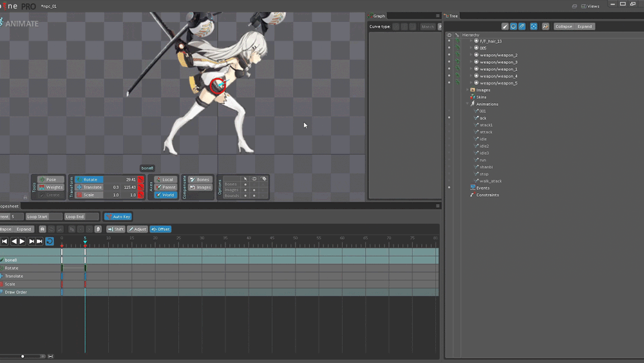This screenshot has width=644, height=363.
Task: Open the dopesheet panel options menu
Action: pos(437,206)
